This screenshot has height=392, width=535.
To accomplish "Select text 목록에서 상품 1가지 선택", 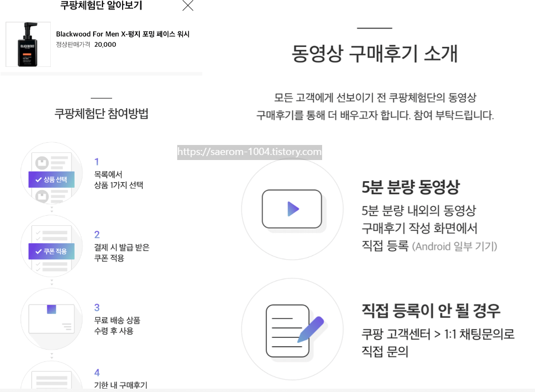I will click(118, 180).
